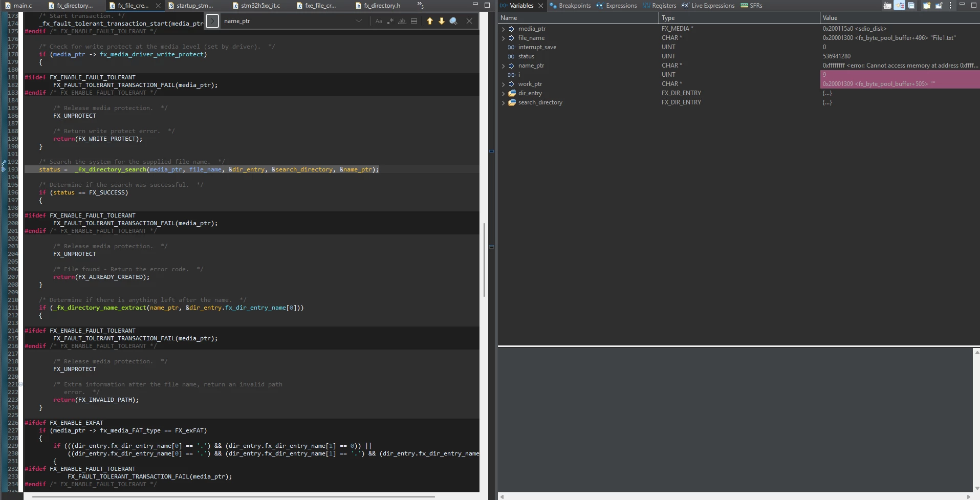Viewport: 980px width, 500px height.
Task: Open the SFRs view tab
Action: tap(751, 6)
